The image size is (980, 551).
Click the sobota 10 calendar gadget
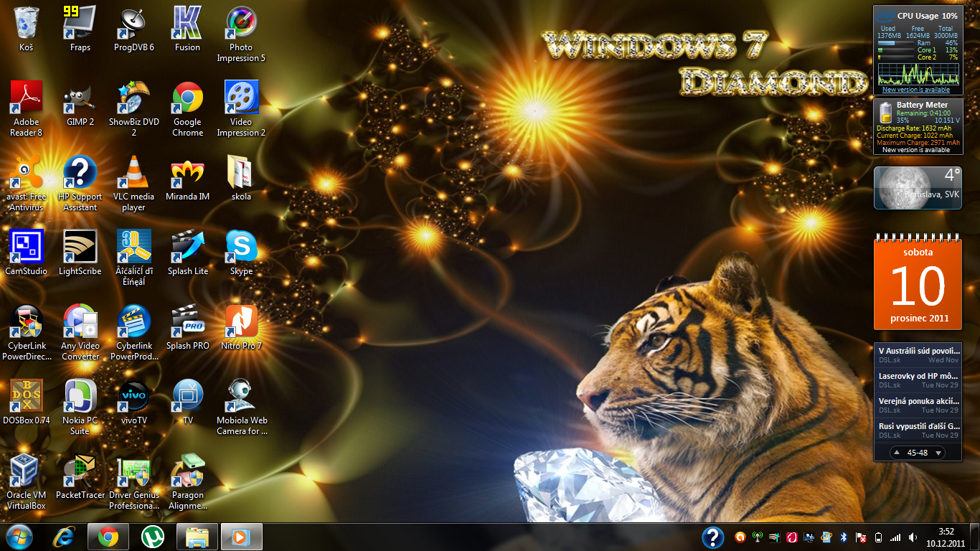pyautogui.click(x=918, y=283)
